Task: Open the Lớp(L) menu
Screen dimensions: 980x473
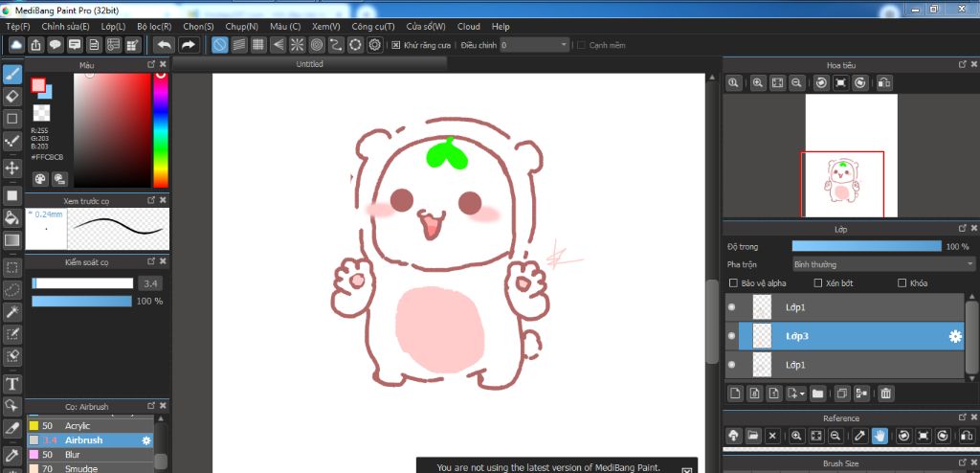Action: click(113, 26)
